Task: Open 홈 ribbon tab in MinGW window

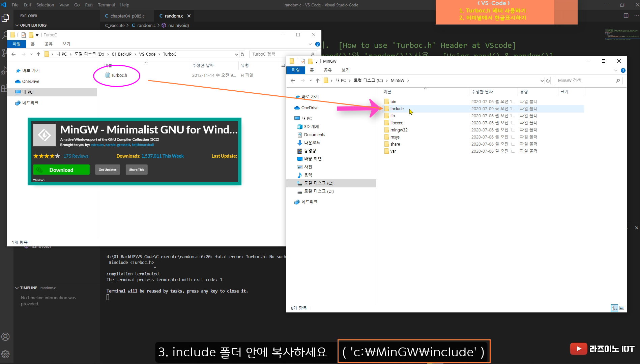Action: click(312, 70)
